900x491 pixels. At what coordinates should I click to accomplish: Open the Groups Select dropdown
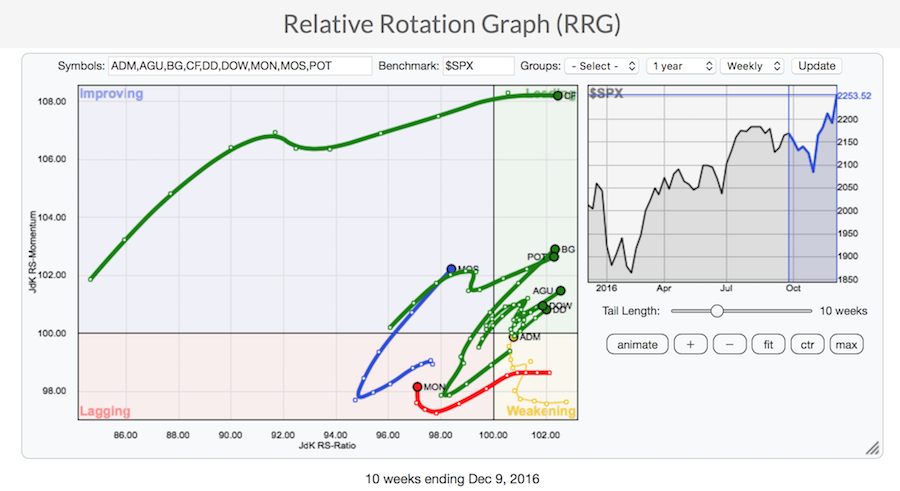(x=602, y=66)
